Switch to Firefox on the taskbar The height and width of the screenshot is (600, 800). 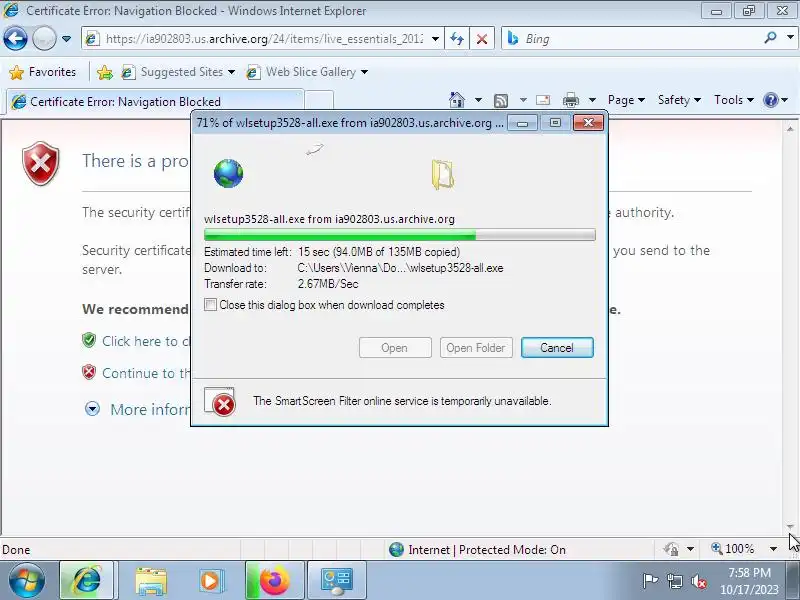274,581
